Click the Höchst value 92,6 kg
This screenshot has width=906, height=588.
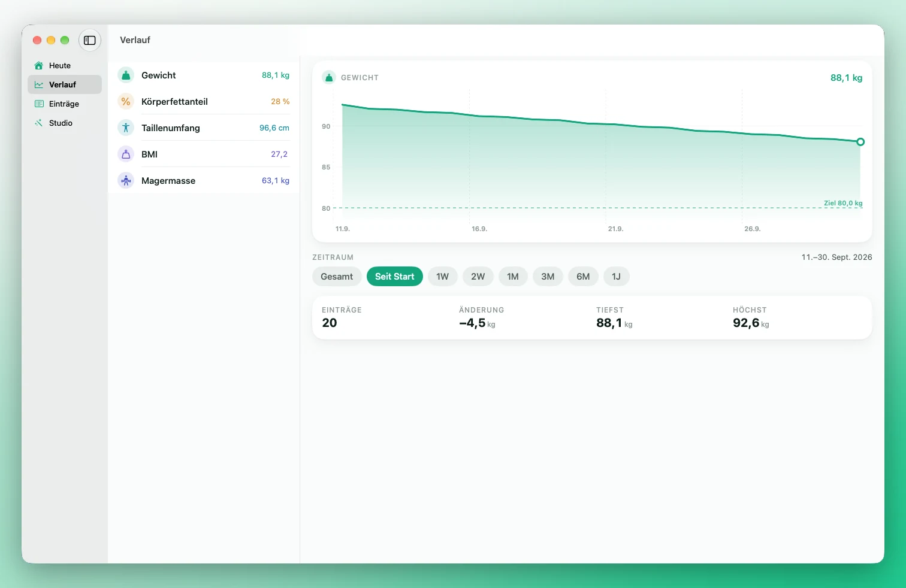pos(751,323)
